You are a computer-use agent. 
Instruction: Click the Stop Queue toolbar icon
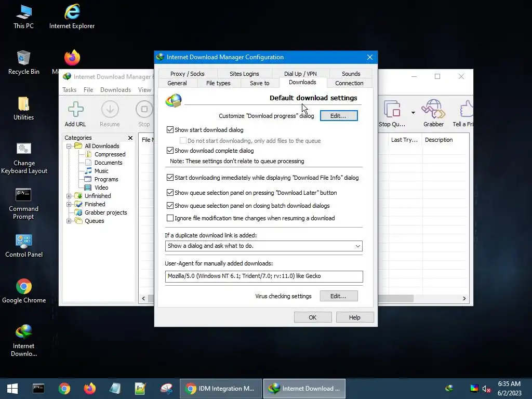[x=392, y=114]
